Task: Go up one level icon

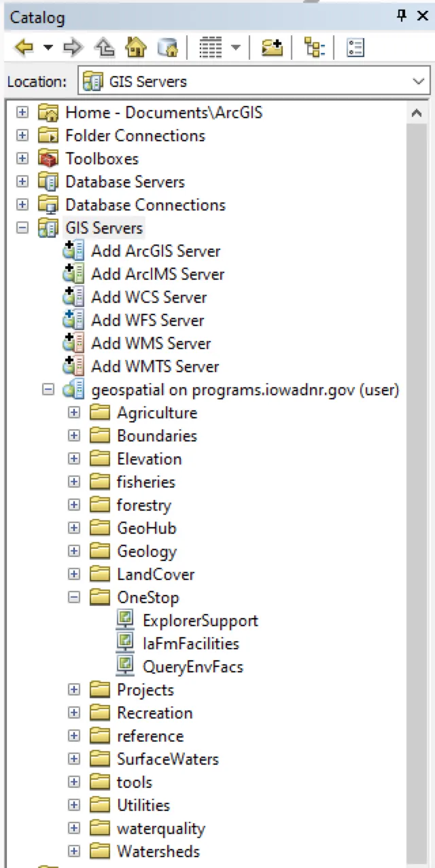Action: coord(105,48)
